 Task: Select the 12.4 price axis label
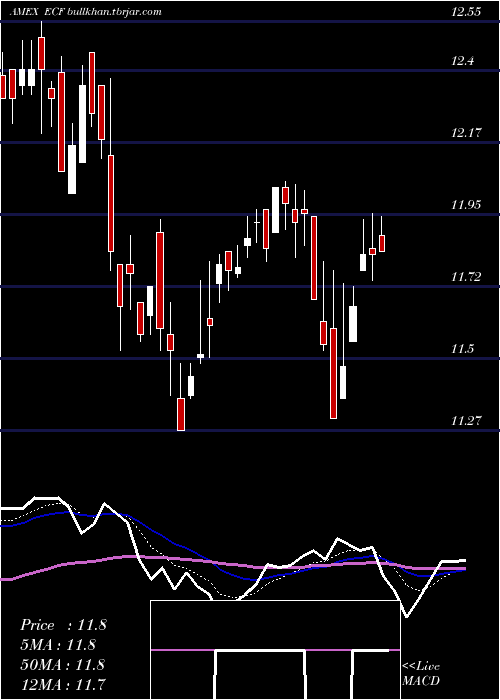(462, 61)
